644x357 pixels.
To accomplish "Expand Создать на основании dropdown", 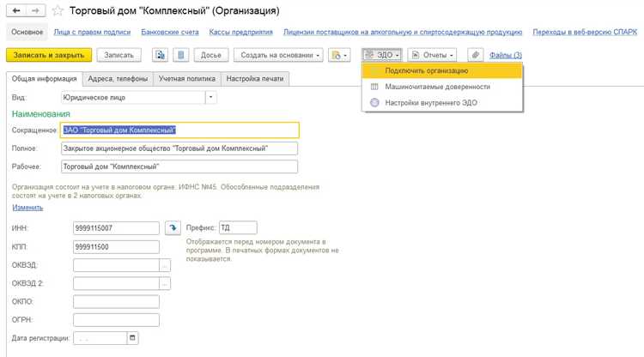I will (x=278, y=55).
